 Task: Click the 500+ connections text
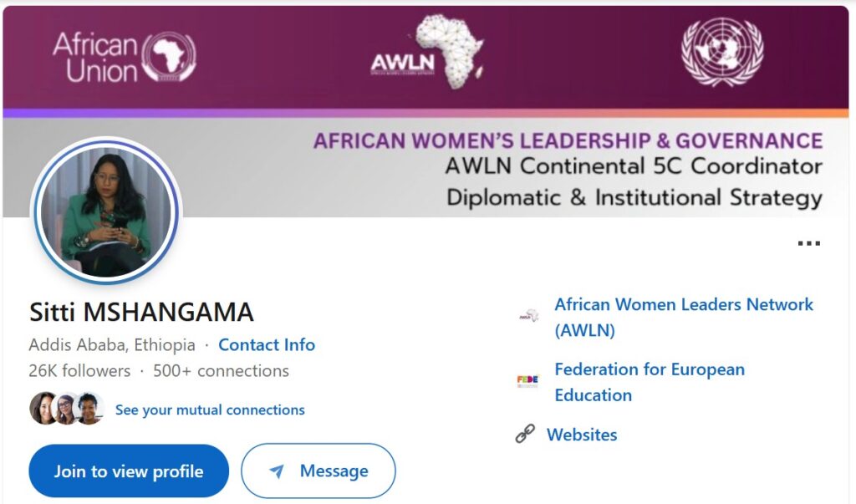221,370
